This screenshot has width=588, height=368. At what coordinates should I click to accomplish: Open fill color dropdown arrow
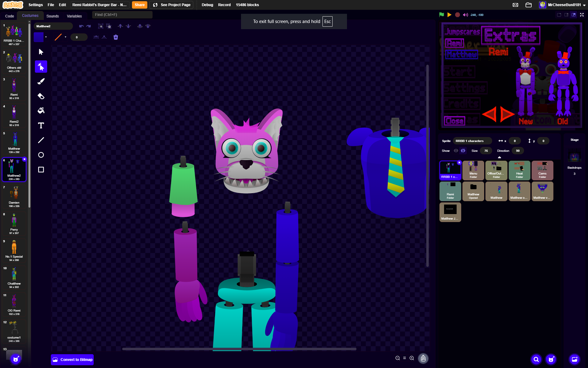(x=46, y=37)
